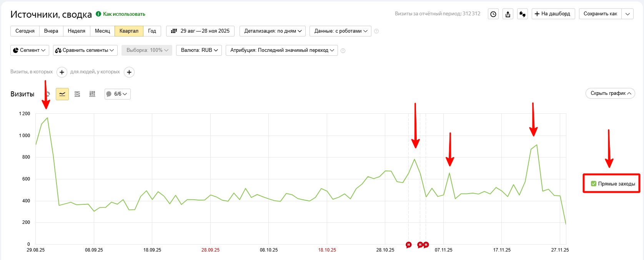Expand 'Детализация: по дням' dropdown
Screen dimensions: 644x260
(273, 31)
